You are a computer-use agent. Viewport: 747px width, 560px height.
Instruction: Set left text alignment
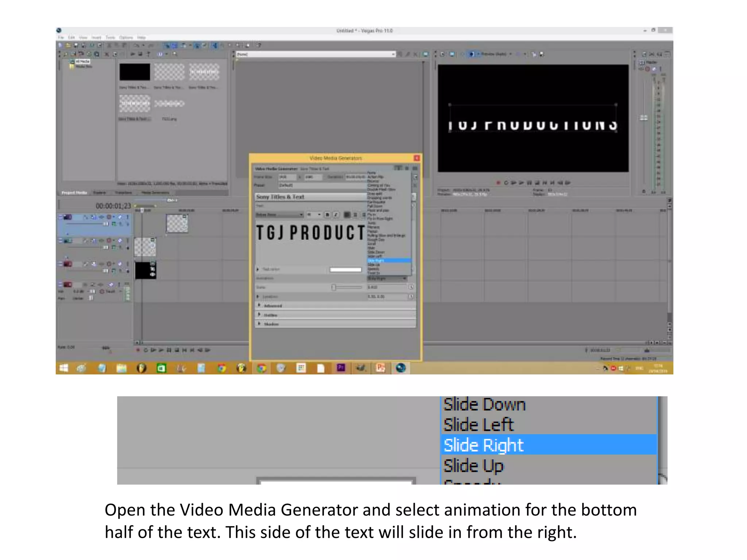click(x=347, y=215)
